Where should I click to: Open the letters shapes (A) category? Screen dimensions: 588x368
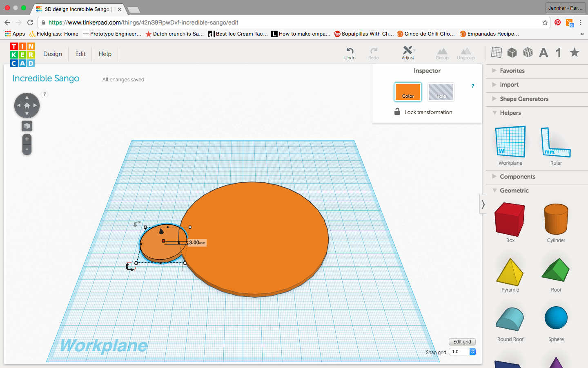coord(543,52)
